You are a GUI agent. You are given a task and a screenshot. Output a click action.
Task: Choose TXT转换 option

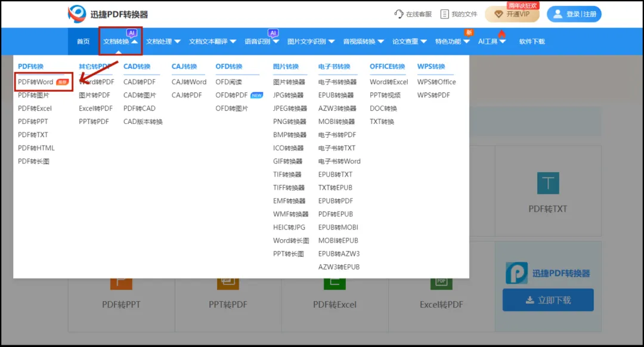382,122
